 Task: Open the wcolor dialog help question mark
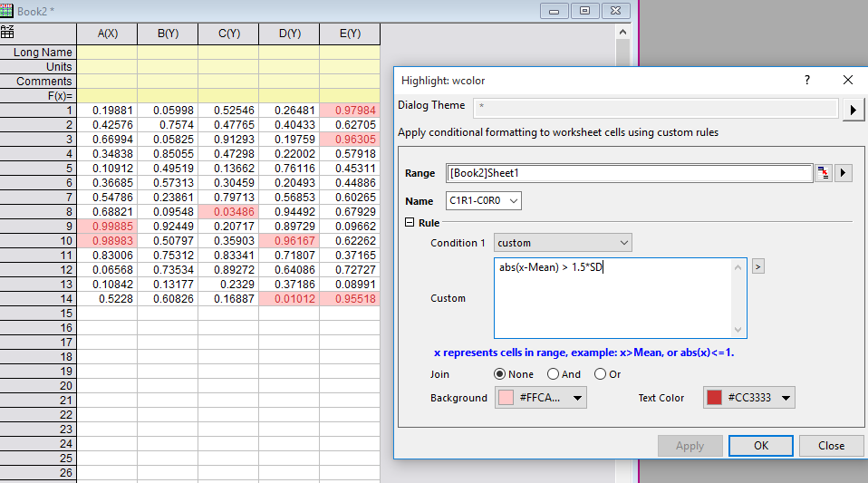807,81
